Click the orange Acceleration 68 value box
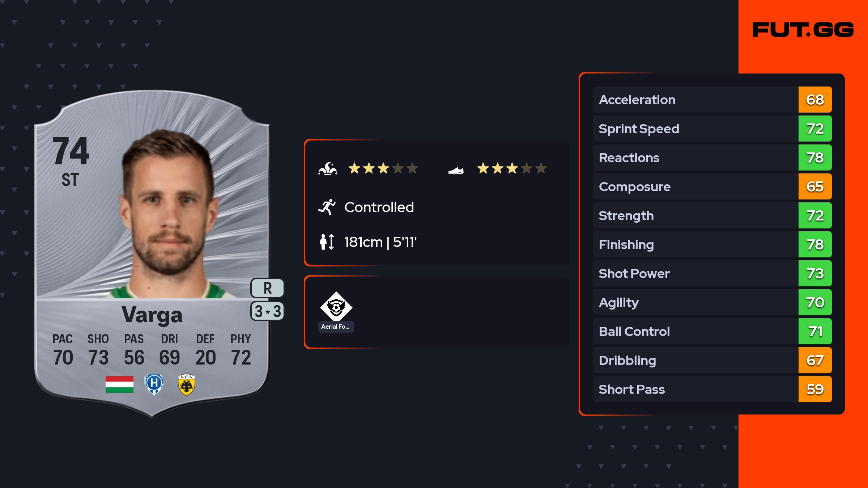This screenshot has width=868, height=488. [815, 100]
